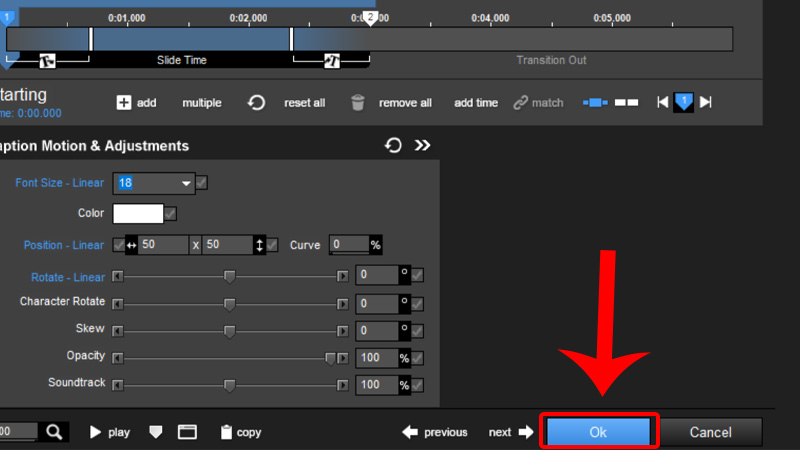Click the multiple keyframes option
800x450 pixels.
click(201, 103)
